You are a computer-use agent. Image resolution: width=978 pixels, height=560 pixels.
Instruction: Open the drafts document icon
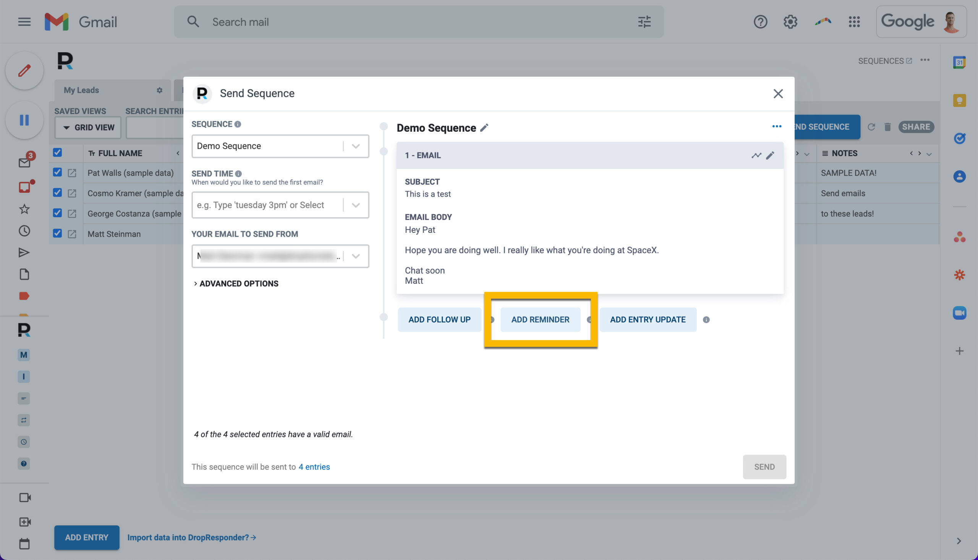[24, 274]
